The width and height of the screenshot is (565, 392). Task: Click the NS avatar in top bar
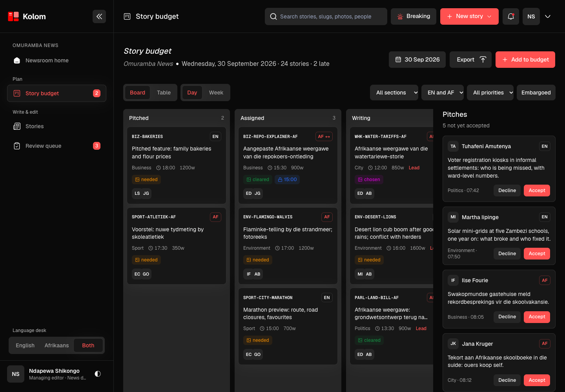coord(531,16)
